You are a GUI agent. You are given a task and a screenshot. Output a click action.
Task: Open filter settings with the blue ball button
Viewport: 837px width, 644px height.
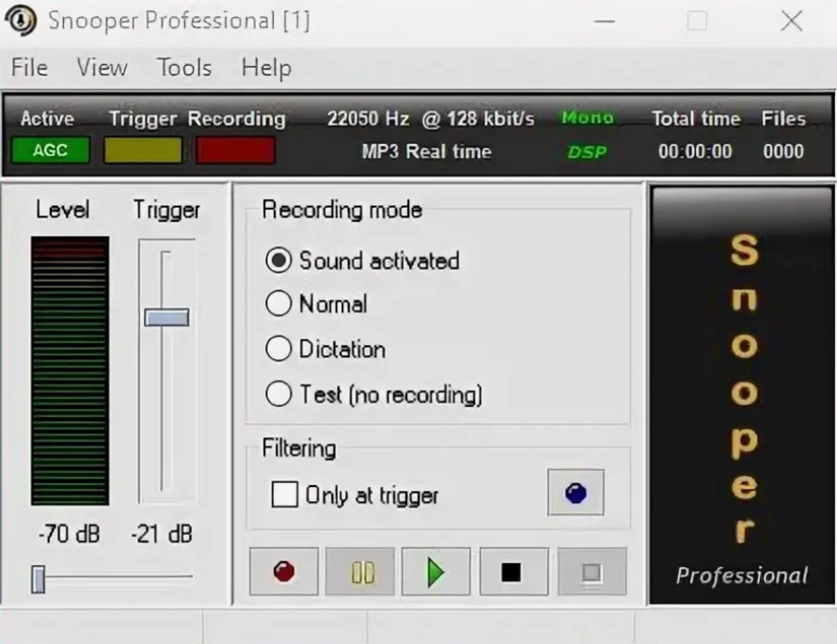576,492
